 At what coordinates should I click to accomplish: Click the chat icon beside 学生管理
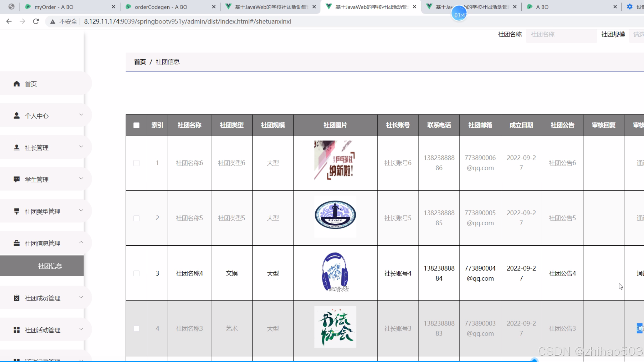tap(17, 179)
